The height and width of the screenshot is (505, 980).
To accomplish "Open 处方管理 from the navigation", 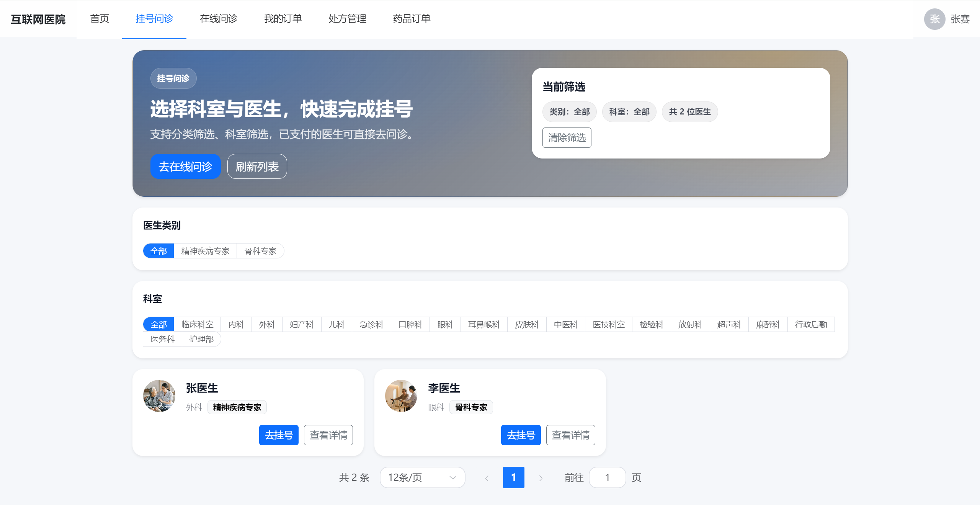I will (x=346, y=19).
